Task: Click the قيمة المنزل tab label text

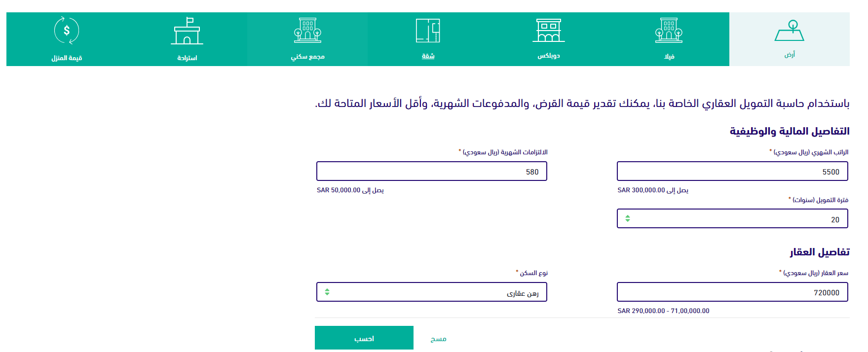Action: 67,58
